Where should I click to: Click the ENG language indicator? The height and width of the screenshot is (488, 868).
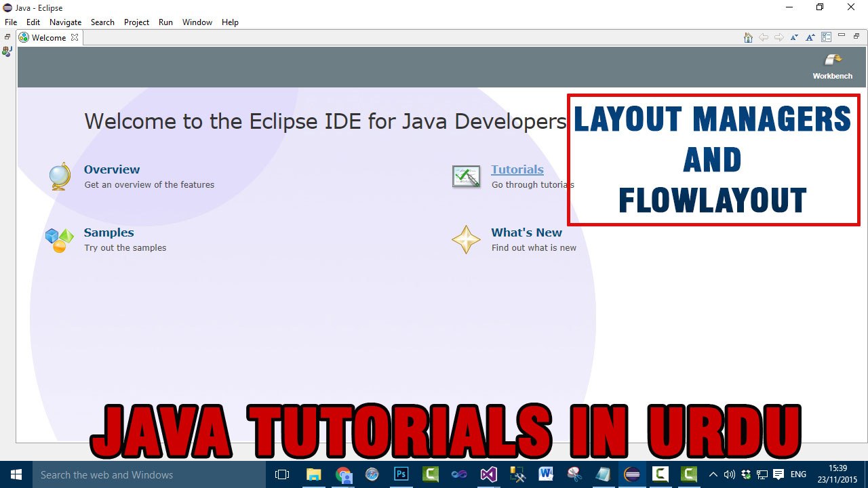798,474
